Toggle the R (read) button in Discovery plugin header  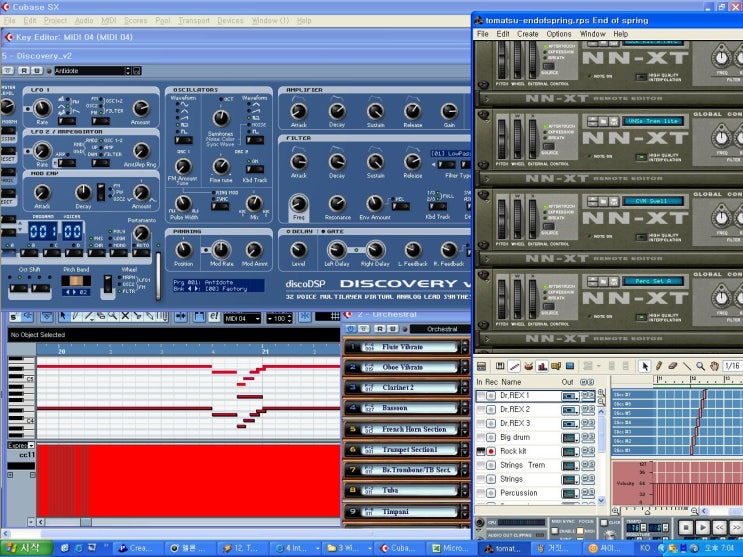(24, 71)
